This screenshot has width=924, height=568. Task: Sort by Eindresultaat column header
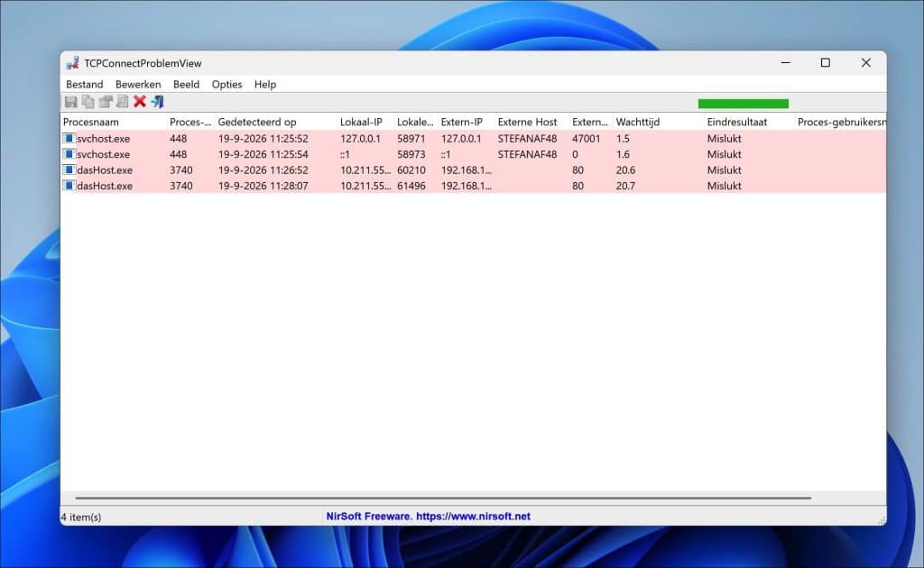(749, 122)
